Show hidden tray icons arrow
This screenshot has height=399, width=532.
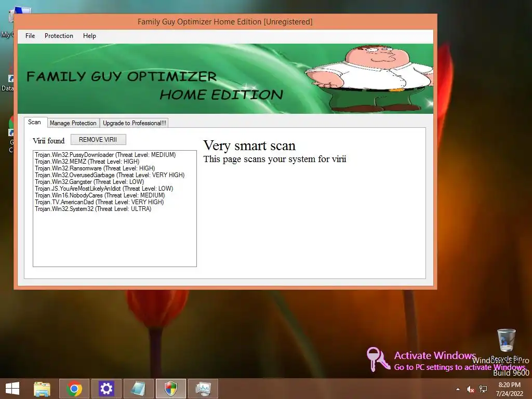click(x=458, y=389)
